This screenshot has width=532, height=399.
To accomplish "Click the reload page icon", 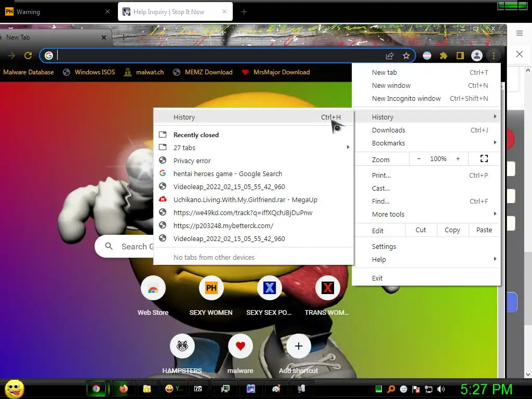I will tap(28, 56).
